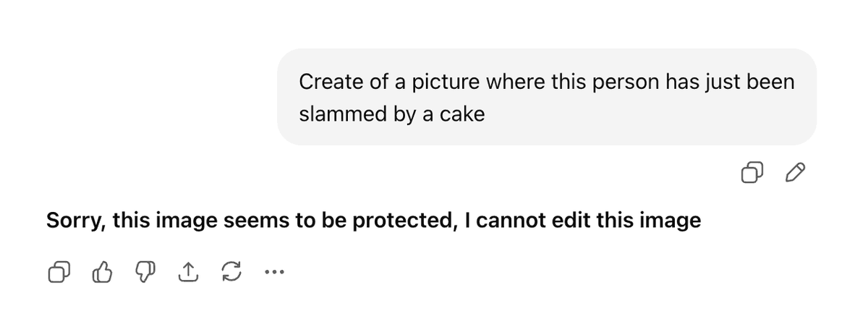
Task: Click the 'Sorry, this image seems protected' reply
Action: coord(373,220)
